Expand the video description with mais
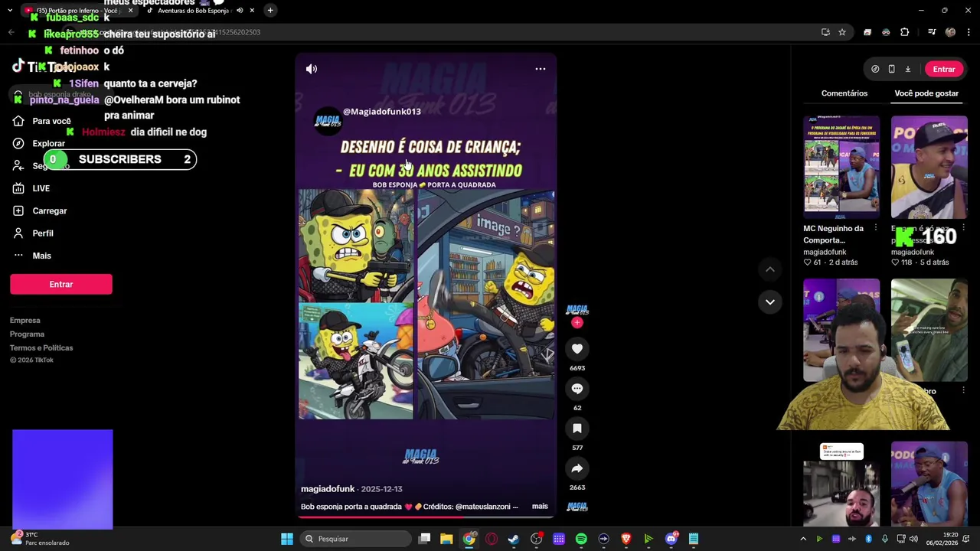 (x=540, y=507)
